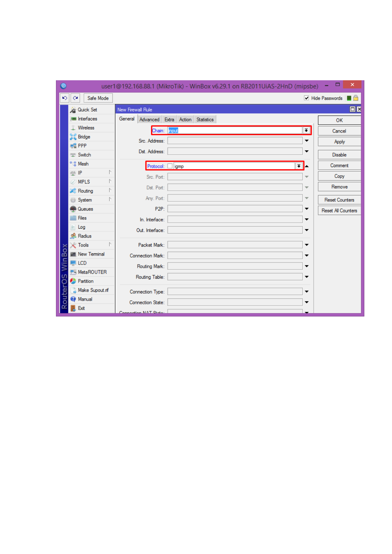Open the Queues icon in sidebar
Image resolution: width=392 pixels, height=554 pixels.
pos(73,209)
